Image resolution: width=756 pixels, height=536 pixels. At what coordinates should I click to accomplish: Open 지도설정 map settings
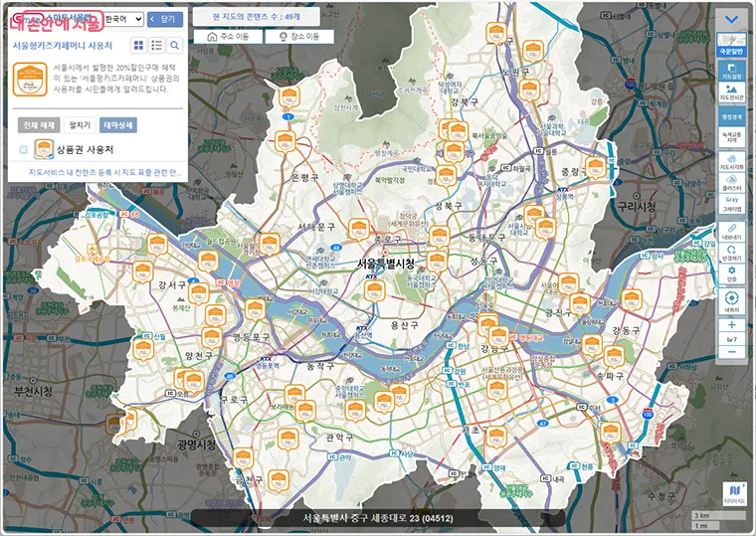point(731,71)
